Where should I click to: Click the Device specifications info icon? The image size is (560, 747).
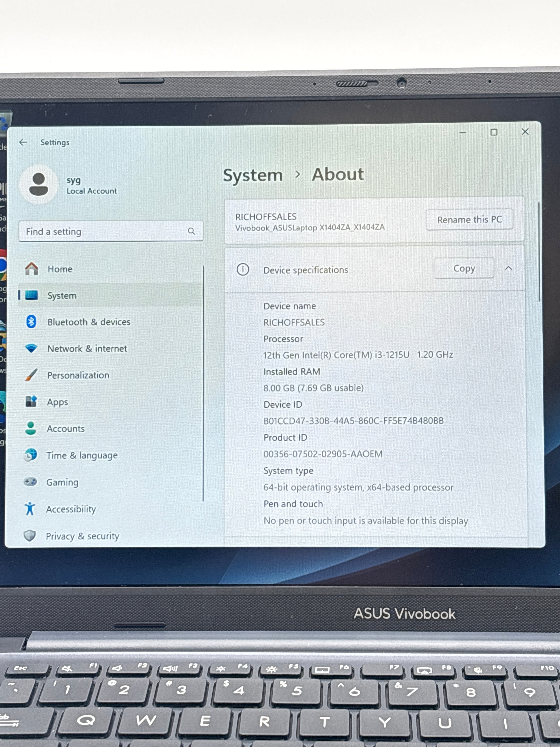pos(243,270)
